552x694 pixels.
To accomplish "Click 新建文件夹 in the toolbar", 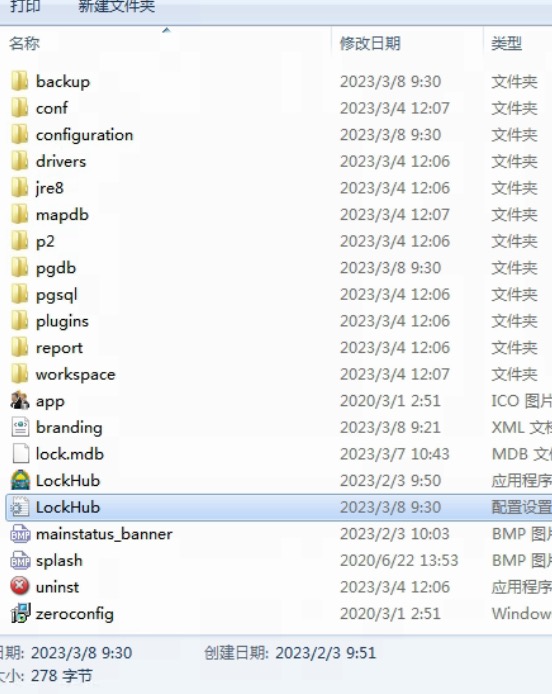I will click(116, 6).
